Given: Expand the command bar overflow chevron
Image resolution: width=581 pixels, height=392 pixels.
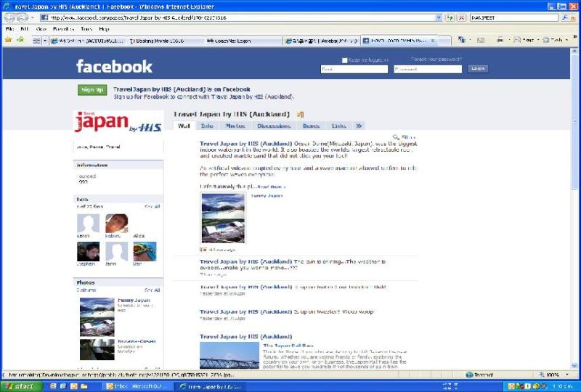Looking at the screenshot, I should point(575,37).
